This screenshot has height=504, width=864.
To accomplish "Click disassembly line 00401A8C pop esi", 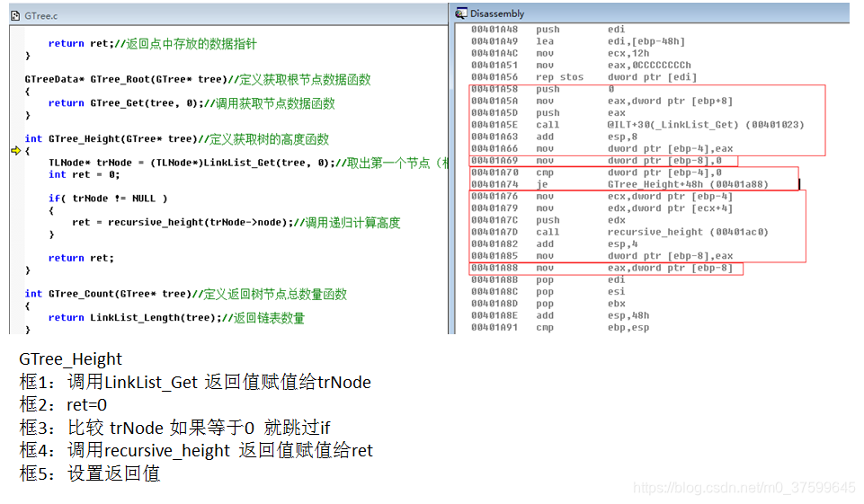I will (548, 292).
